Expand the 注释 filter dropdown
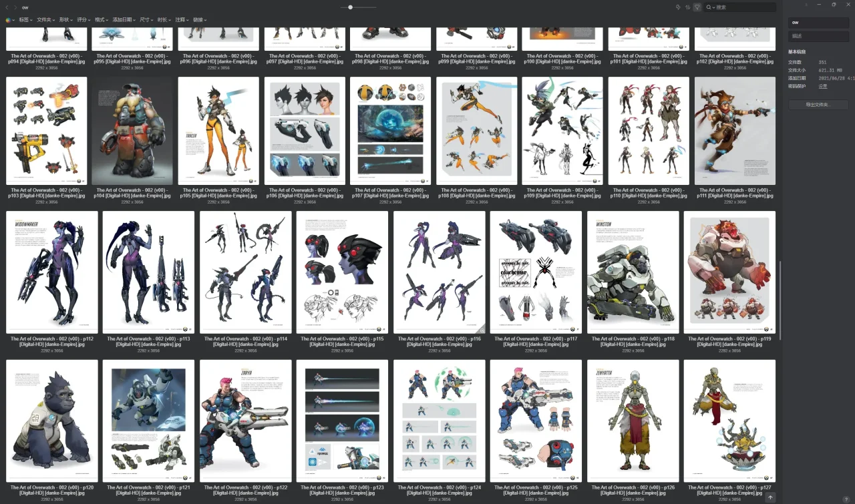This screenshot has width=855, height=504. 182,20
